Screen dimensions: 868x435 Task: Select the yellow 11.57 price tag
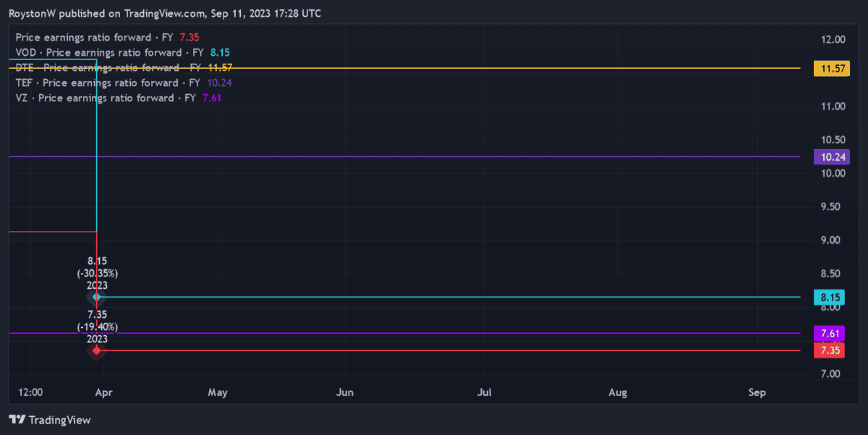829,69
